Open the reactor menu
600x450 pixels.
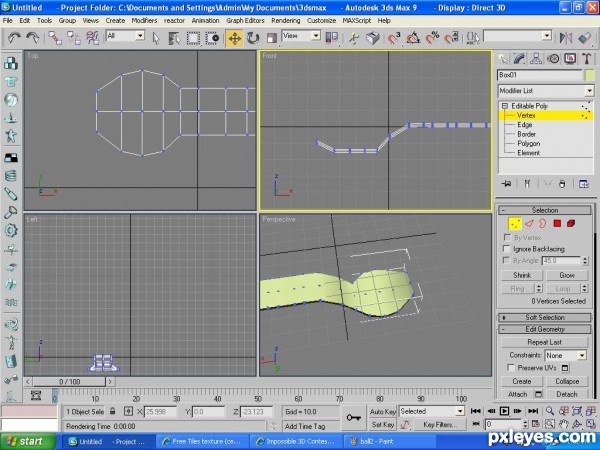[x=174, y=21]
